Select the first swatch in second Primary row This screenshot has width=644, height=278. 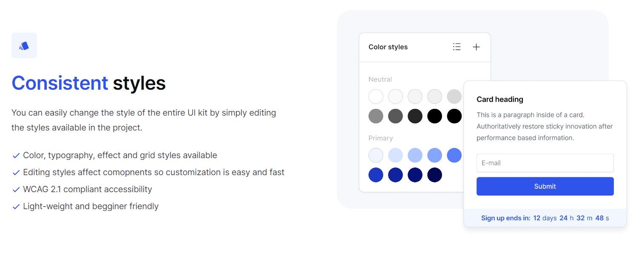[376, 175]
